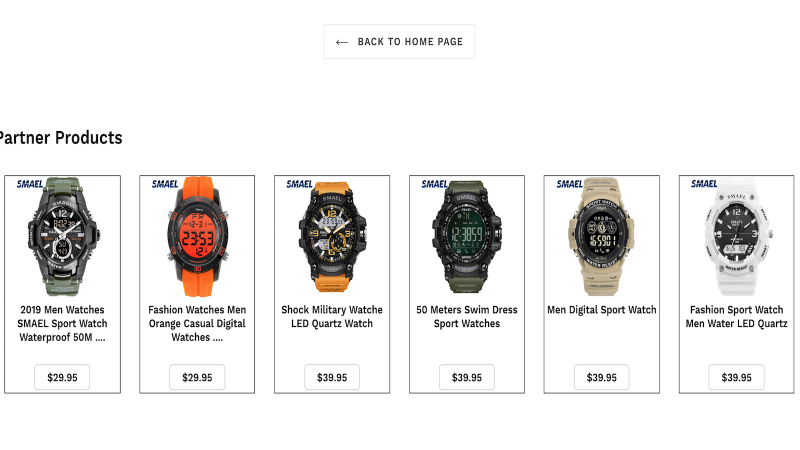Click the left arrow icon beside Back to Home Page

[342, 42]
